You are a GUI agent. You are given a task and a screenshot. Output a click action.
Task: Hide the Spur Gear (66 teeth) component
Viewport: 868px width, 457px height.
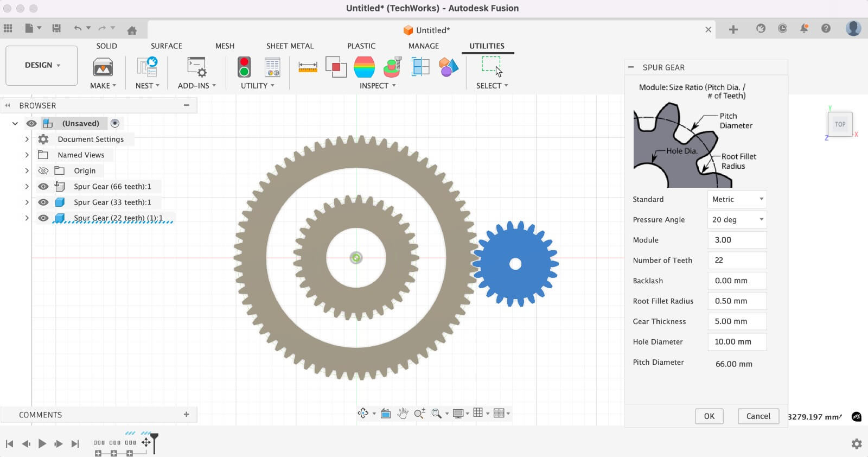43,187
